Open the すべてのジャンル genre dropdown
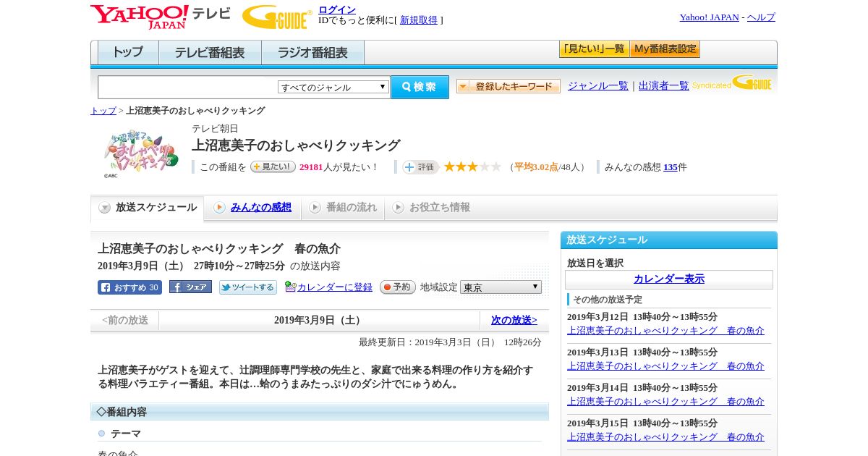This screenshot has height=456, width=868. coord(333,87)
